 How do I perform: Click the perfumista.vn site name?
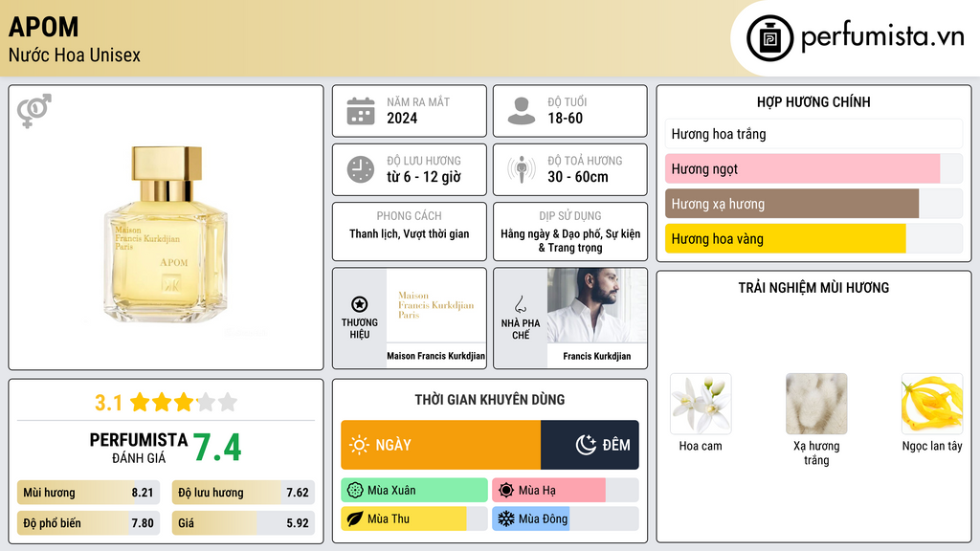tap(882, 37)
